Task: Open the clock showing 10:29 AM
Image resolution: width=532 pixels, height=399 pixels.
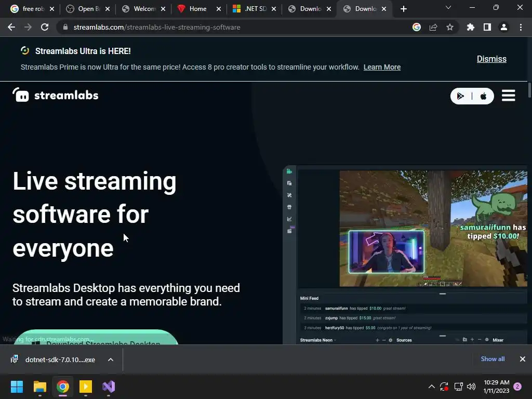Action: pos(496,387)
